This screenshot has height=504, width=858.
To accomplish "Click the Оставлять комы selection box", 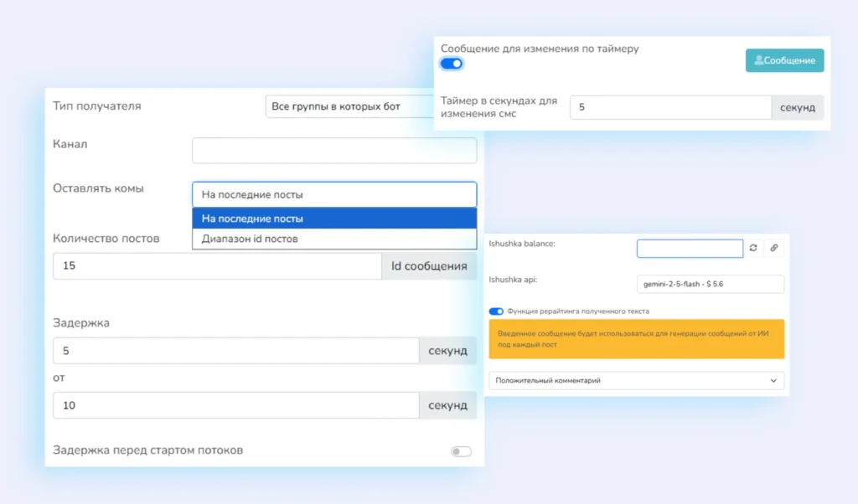I will tap(333, 193).
